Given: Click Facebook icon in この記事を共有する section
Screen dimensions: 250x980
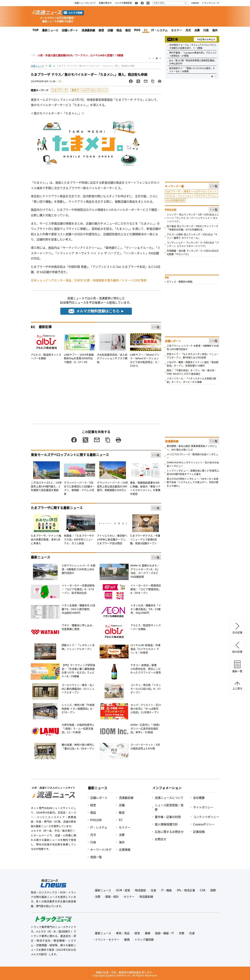Looking at the screenshot, I should (74, 440).
